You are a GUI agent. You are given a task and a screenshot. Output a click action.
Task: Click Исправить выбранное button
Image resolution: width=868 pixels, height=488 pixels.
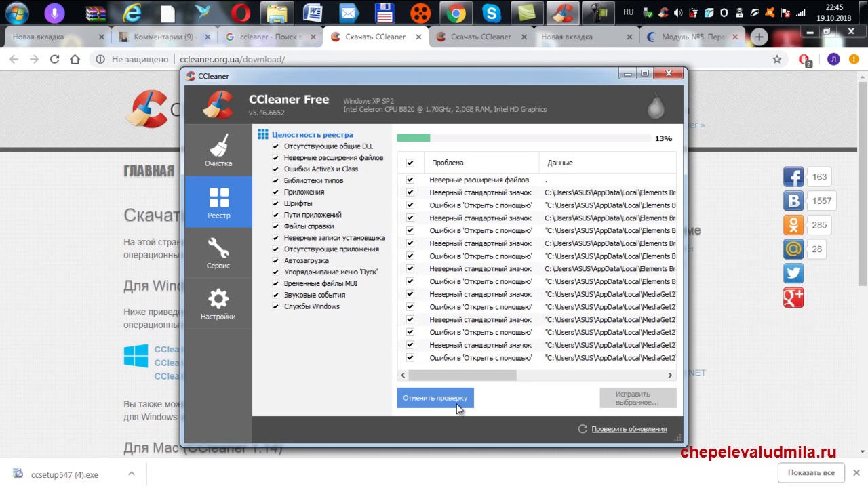coord(637,398)
